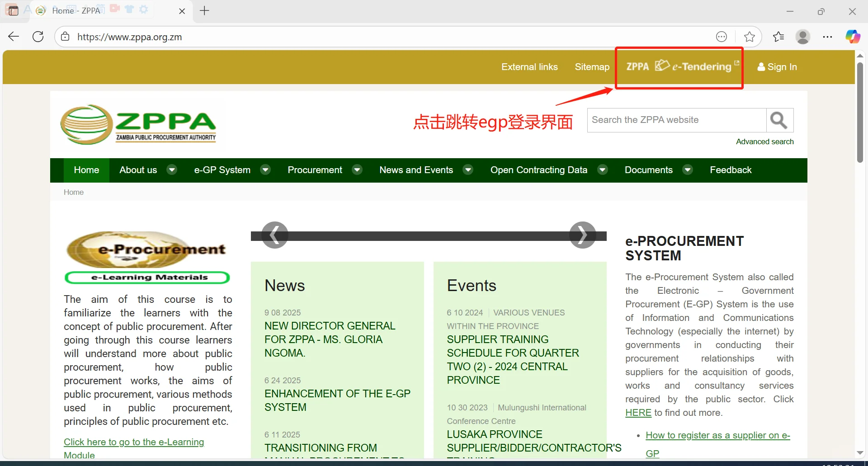View site information lock icon
Image resolution: width=868 pixels, height=466 pixels.
pos(65,37)
